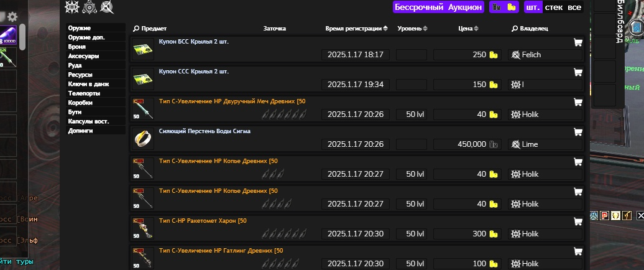Select the third crossed-circle faction emblem icon
Screen dimensions: 644x270
pyautogui.click(x=107, y=7)
